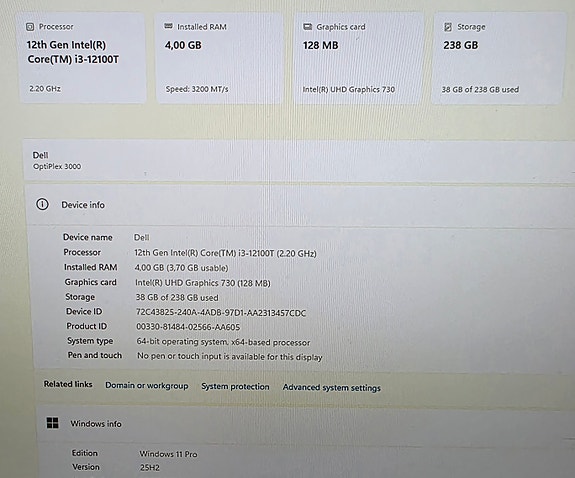This screenshot has height=478, width=575.
Task: Click the Device info circle icon
Action: click(43, 204)
